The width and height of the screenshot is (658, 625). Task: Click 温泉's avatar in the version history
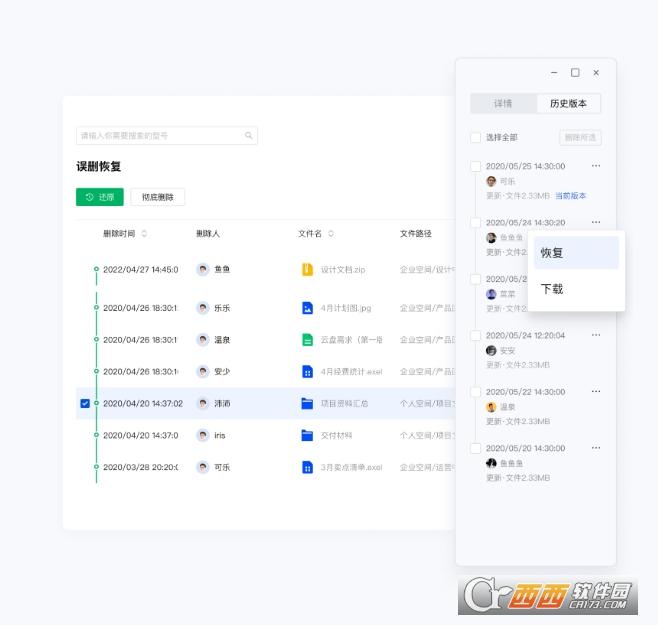click(x=491, y=407)
